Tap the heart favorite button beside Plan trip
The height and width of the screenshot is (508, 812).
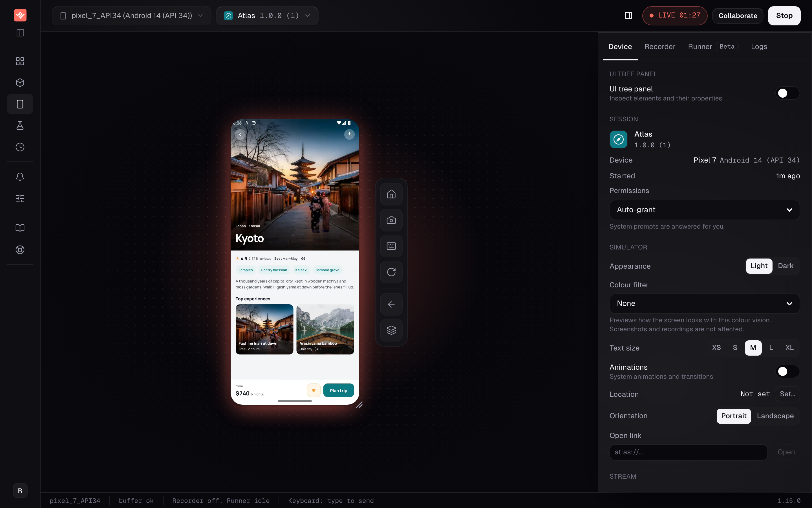click(314, 390)
